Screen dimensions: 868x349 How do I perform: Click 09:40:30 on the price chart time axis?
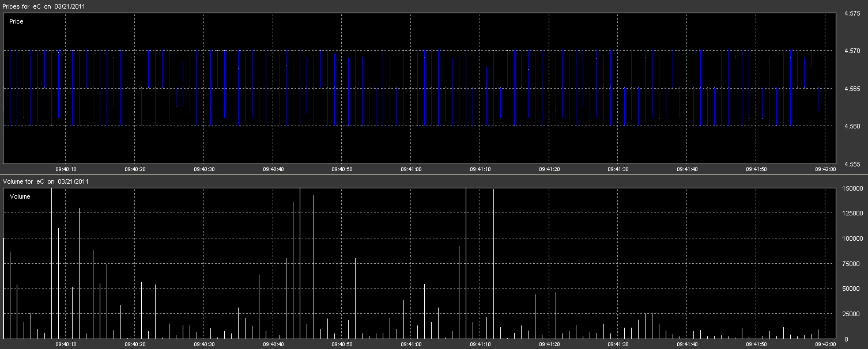(x=204, y=169)
